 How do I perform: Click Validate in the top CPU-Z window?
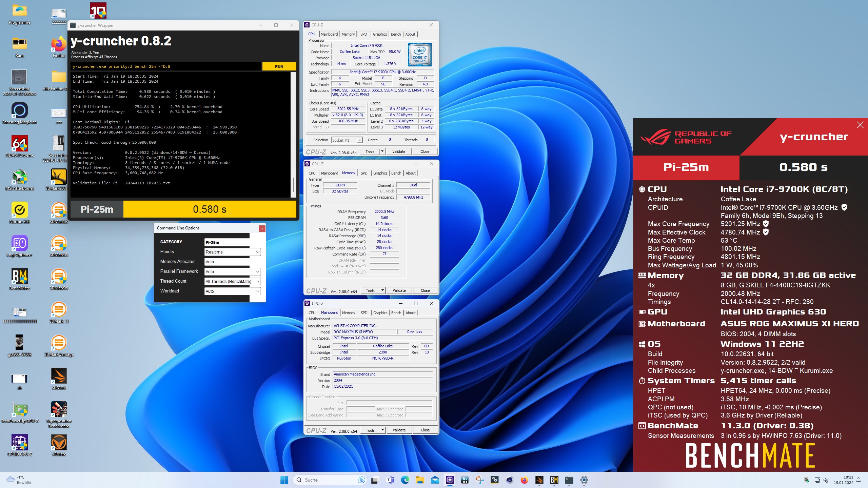(x=399, y=151)
